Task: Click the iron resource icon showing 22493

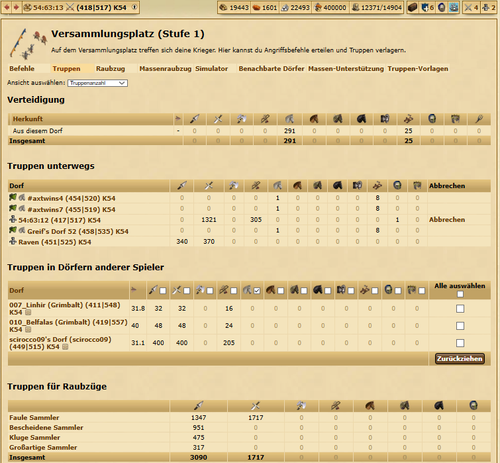Action: (x=285, y=7)
